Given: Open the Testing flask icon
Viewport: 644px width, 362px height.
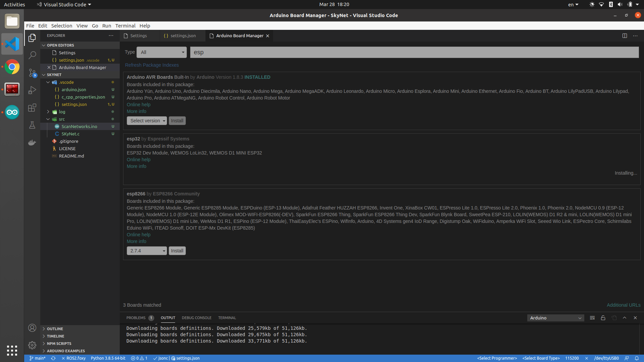Looking at the screenshot, I should 32,125.
